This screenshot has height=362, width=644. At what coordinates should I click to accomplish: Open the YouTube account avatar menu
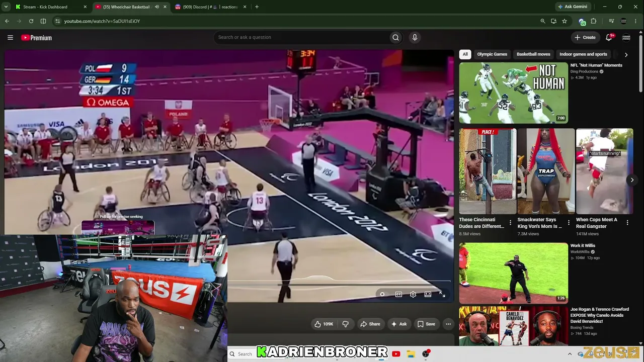pos(626,37)
